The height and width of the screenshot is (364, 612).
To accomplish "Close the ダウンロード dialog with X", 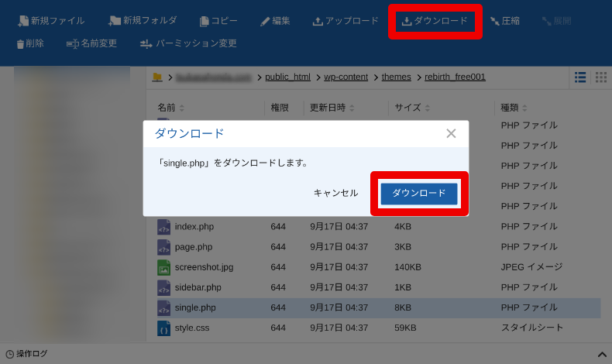I will (451, 133).
